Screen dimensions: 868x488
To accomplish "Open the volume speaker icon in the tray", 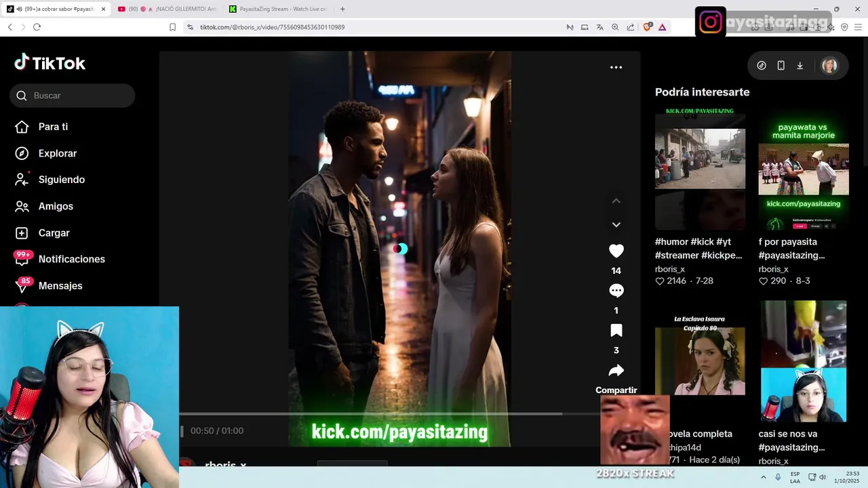I will point(823,477).
